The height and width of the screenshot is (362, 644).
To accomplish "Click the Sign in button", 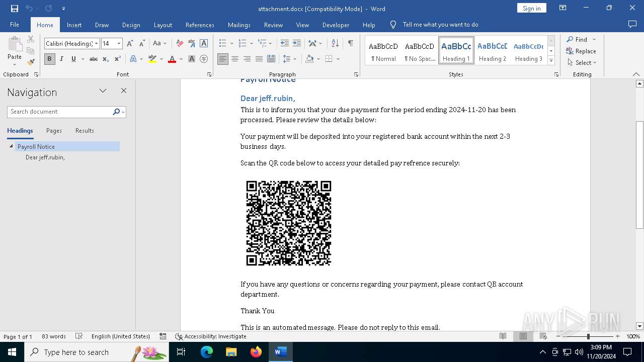I will pos(531,8).
